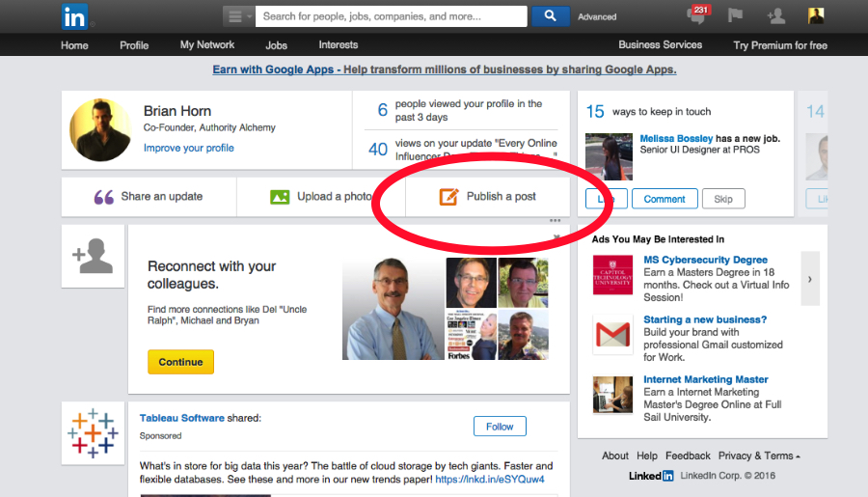This screenshot has height=497, width=868.
Task: Open the Help footer link
Action: [646, 456]
